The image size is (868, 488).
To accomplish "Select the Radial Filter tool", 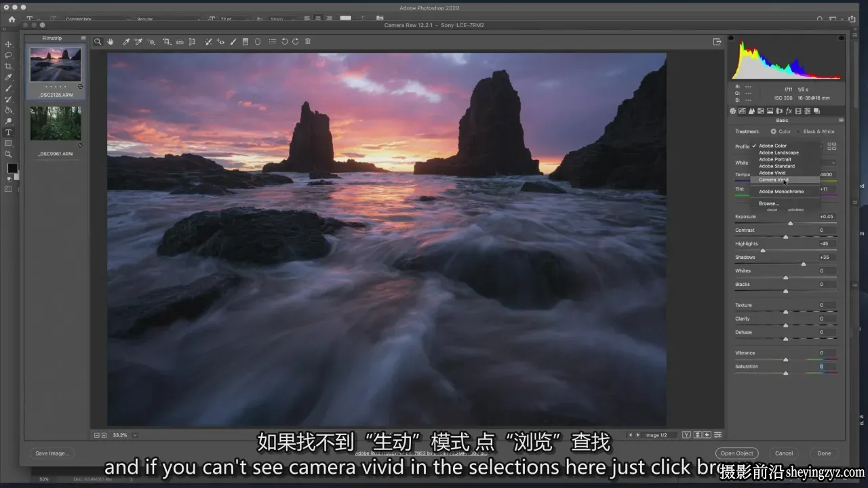I will [x=258, y=41].
